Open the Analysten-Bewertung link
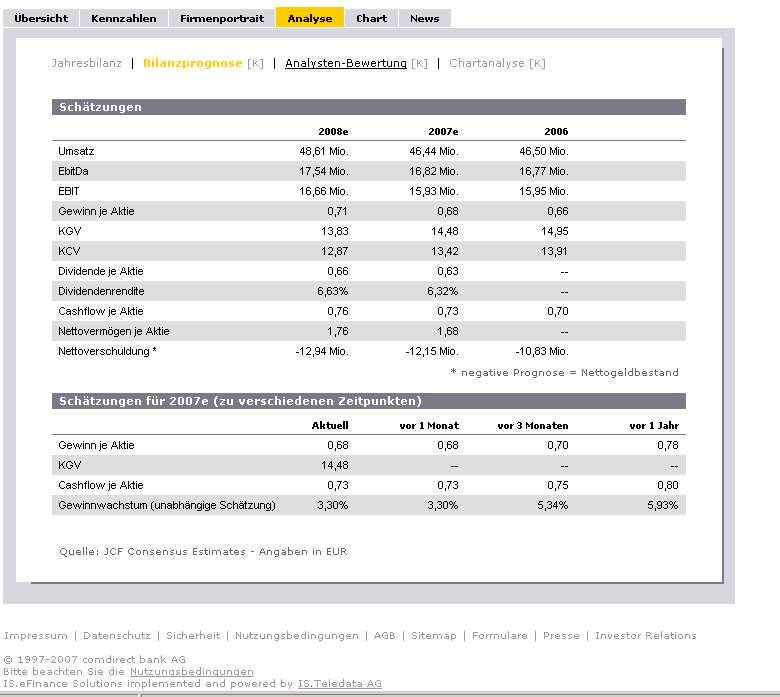 345,63
